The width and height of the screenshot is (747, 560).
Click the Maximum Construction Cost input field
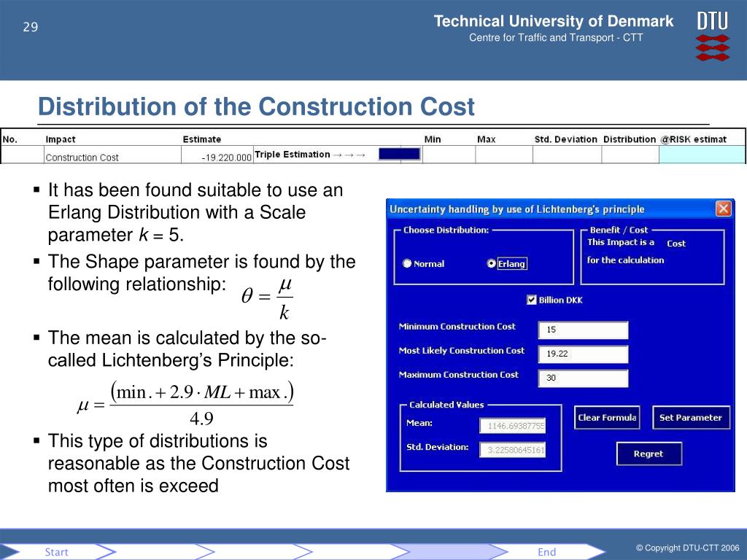pos(583,378)
